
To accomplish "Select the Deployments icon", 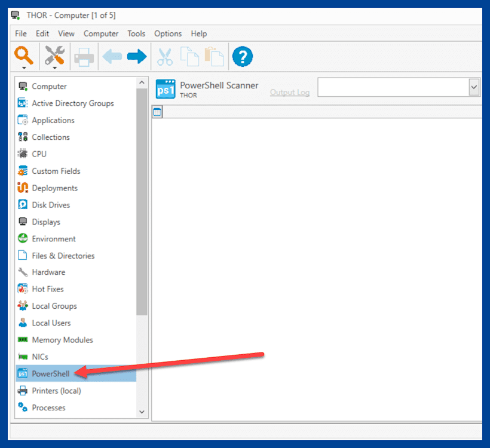I will pyautogui.click(x=23, y=188).
